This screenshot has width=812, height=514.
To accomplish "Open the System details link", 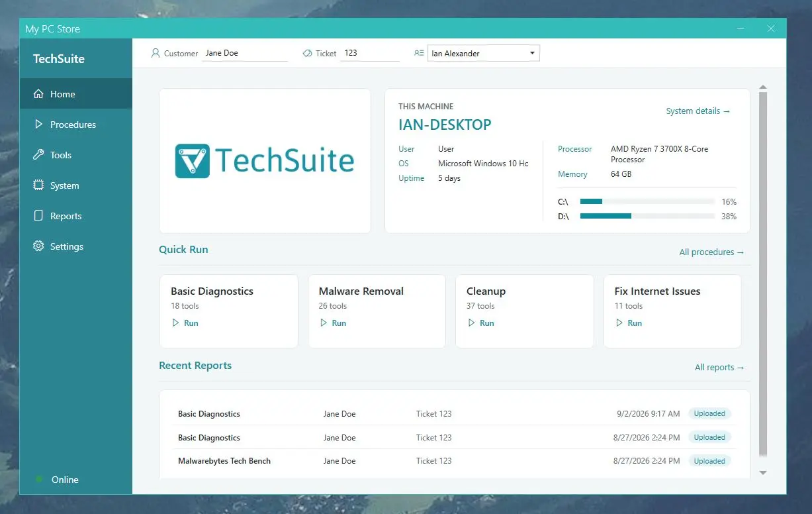I will pyautogui.click(x=698, y=111).
